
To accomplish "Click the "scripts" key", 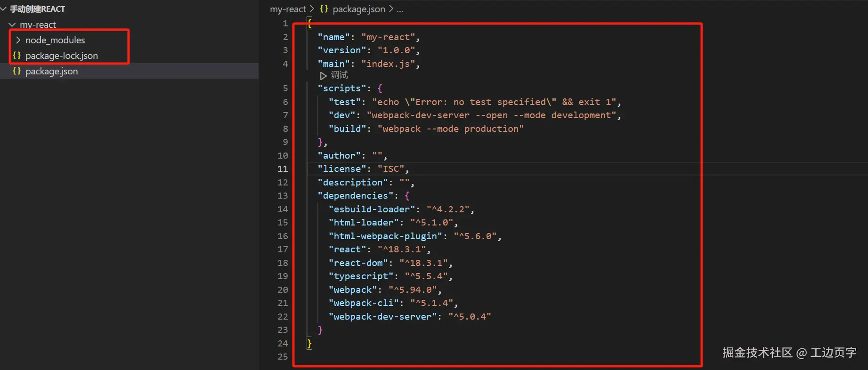I will pyautogui.click(x=342, y=88).
